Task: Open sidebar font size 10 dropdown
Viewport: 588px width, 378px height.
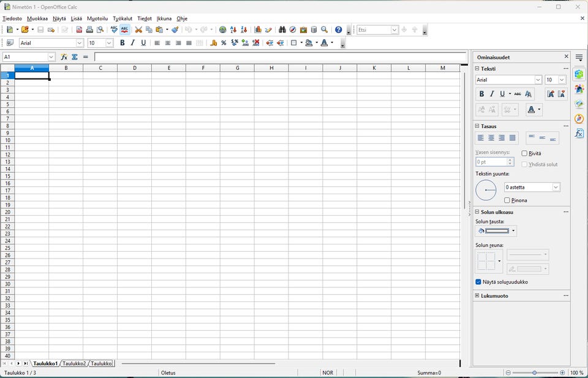Action: click(562, 80)
